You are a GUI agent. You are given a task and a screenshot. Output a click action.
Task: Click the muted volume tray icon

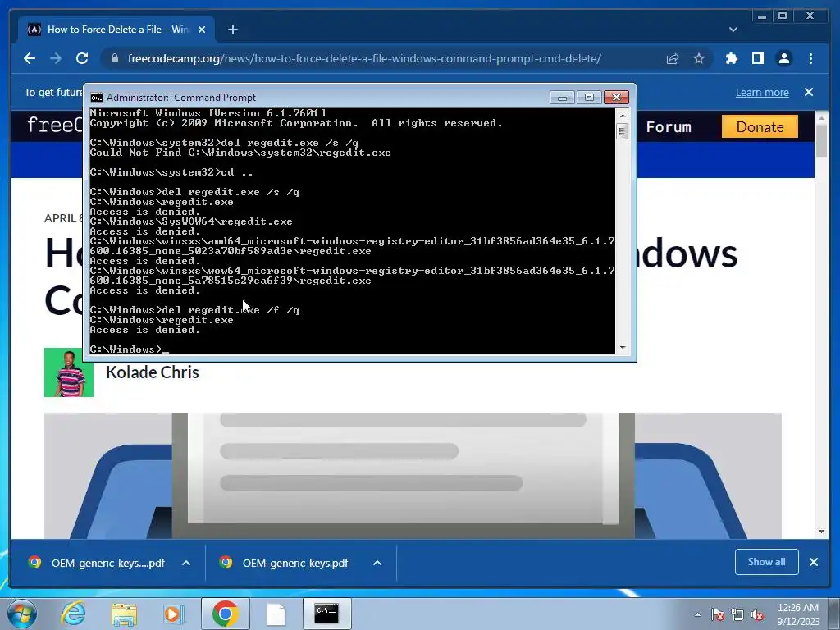(757, 615)
